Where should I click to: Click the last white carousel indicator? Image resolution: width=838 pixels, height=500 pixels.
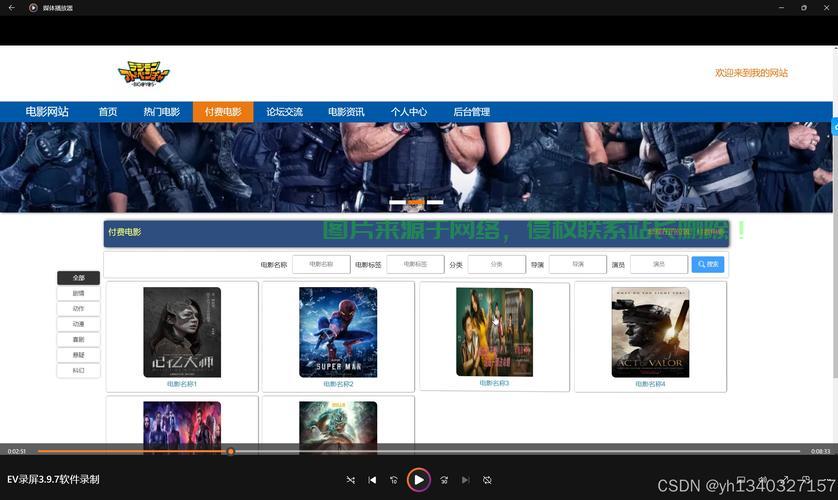click(x=434, y=202)
